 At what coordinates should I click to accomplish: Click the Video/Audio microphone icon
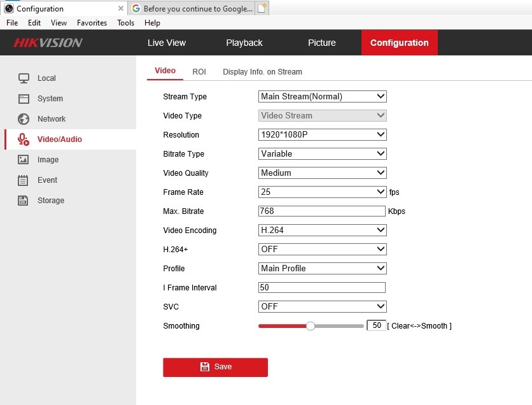pos(24,139)
